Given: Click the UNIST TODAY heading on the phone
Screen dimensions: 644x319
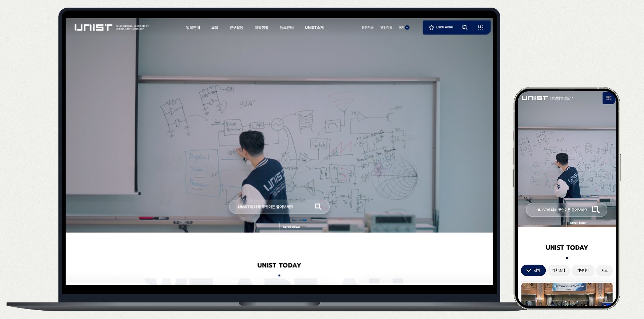Looking at the screenshot, I should pos(567,247).
